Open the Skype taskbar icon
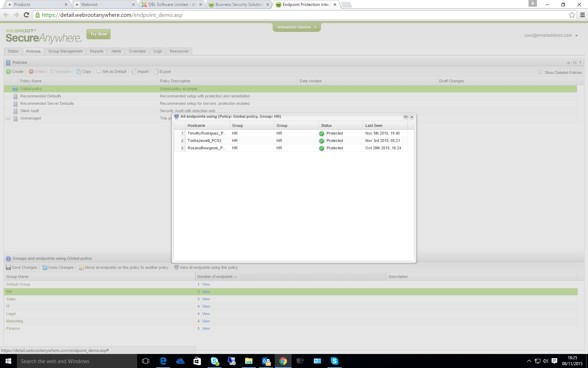The height and width of the screenshot is (368, 588). pyautogui.click(x=334, y=361)
